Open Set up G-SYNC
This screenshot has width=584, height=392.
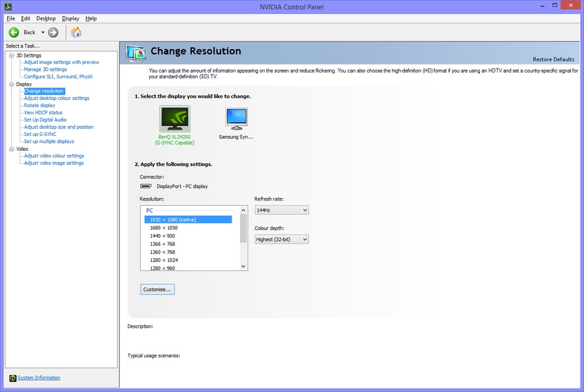(40, 134)
